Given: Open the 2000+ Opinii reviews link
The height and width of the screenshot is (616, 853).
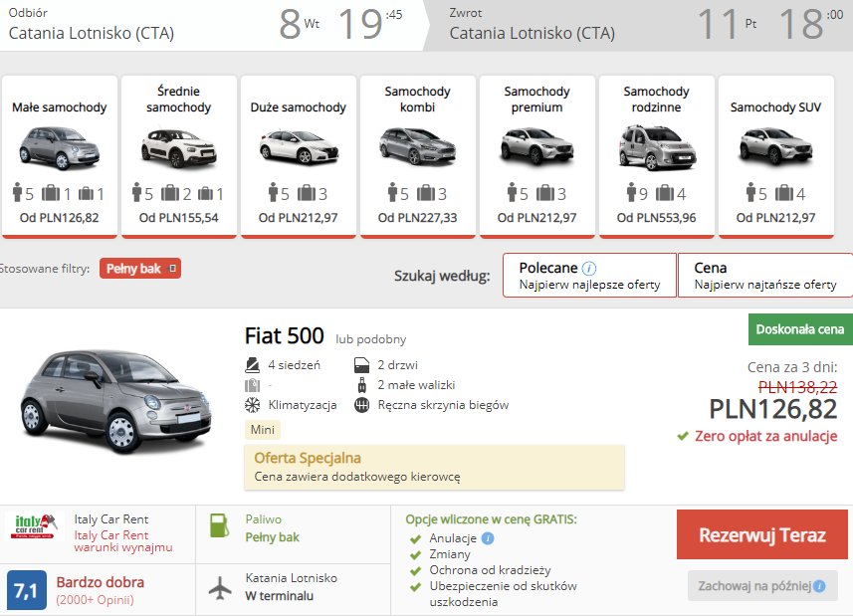Looking at the screenshot, I should click(x=95, y=600).
